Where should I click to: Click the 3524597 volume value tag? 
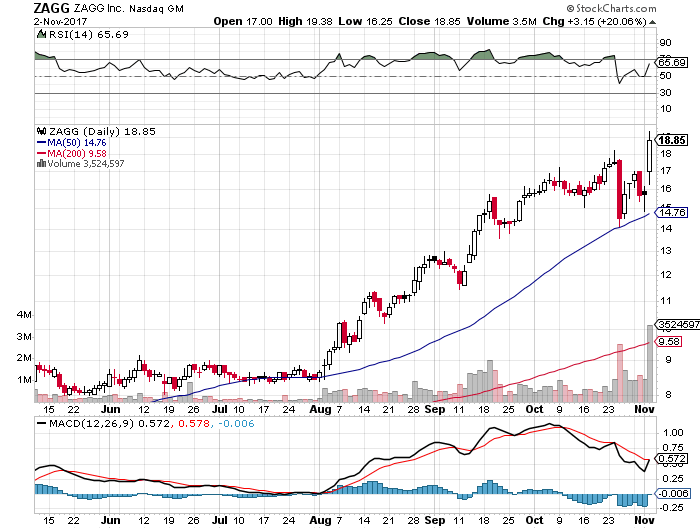tap(677, 324)
